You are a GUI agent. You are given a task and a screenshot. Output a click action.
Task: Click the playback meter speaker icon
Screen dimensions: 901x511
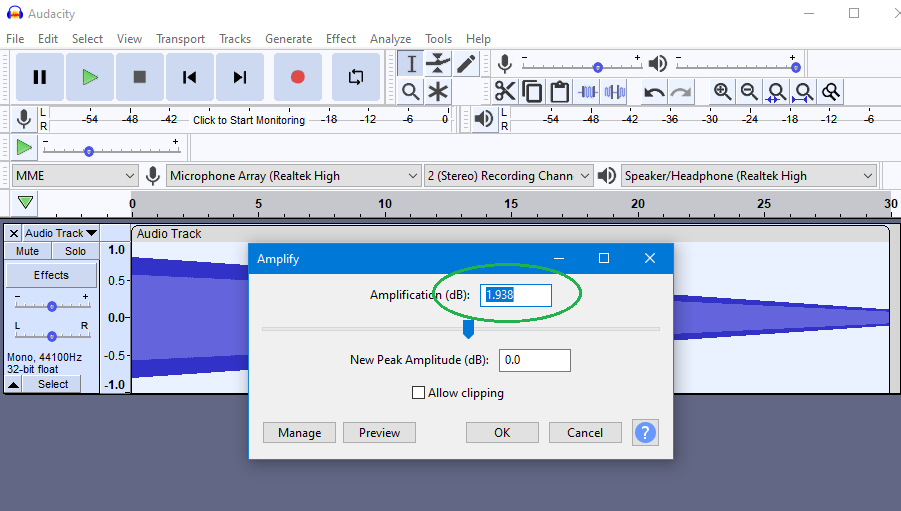point(484,119)
